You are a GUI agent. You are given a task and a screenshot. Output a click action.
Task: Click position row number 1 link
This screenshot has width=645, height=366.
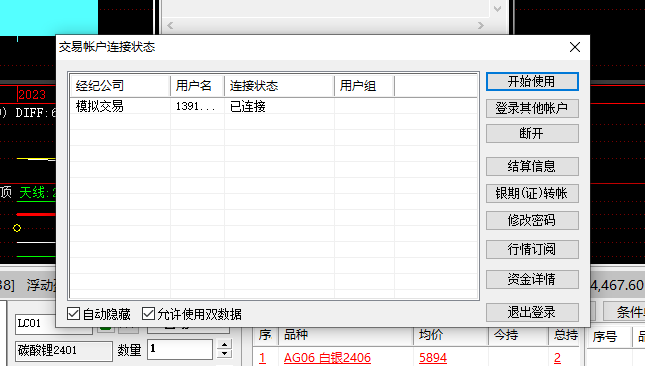pyautogui.click(x=262, y=358)
